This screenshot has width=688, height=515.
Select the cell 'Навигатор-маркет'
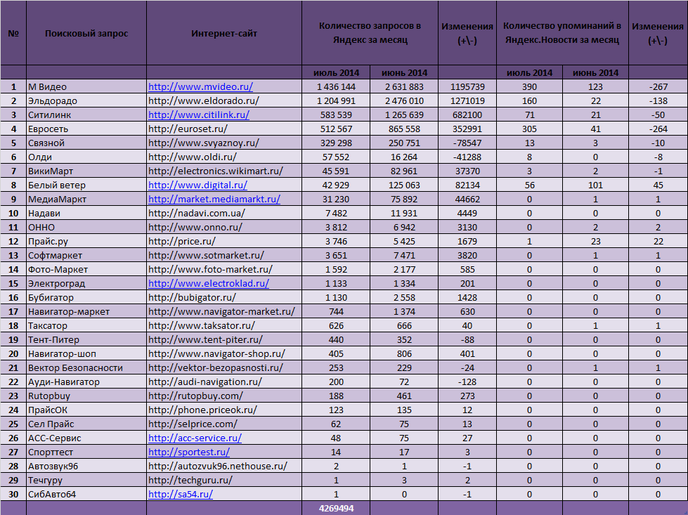coord(86,311)
